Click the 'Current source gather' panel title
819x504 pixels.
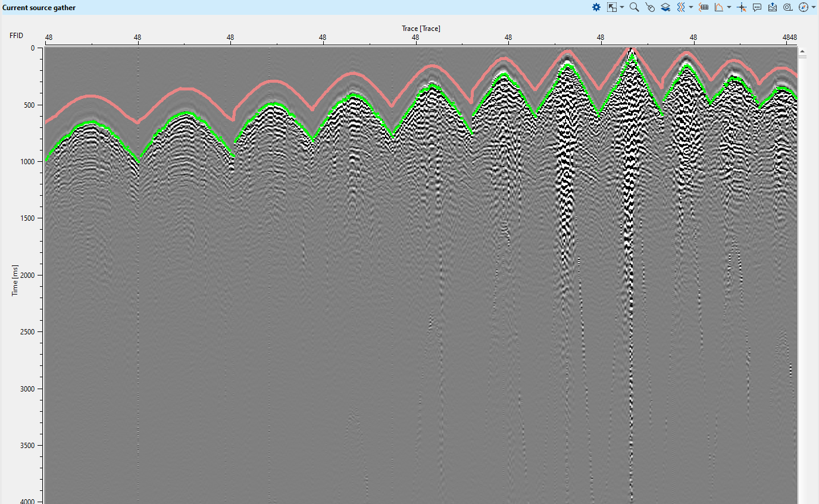point(39,8)
